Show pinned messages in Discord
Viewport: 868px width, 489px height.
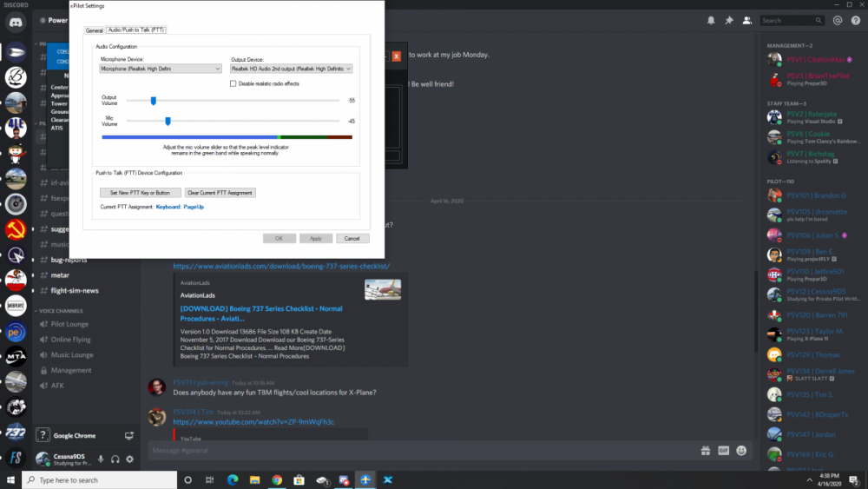pos(729,21)
